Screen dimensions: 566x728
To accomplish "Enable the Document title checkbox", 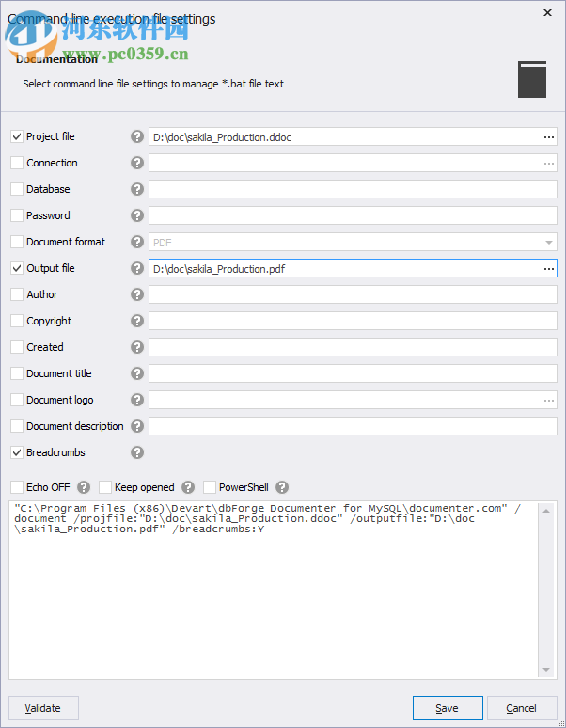I will [x=17, y=373].
